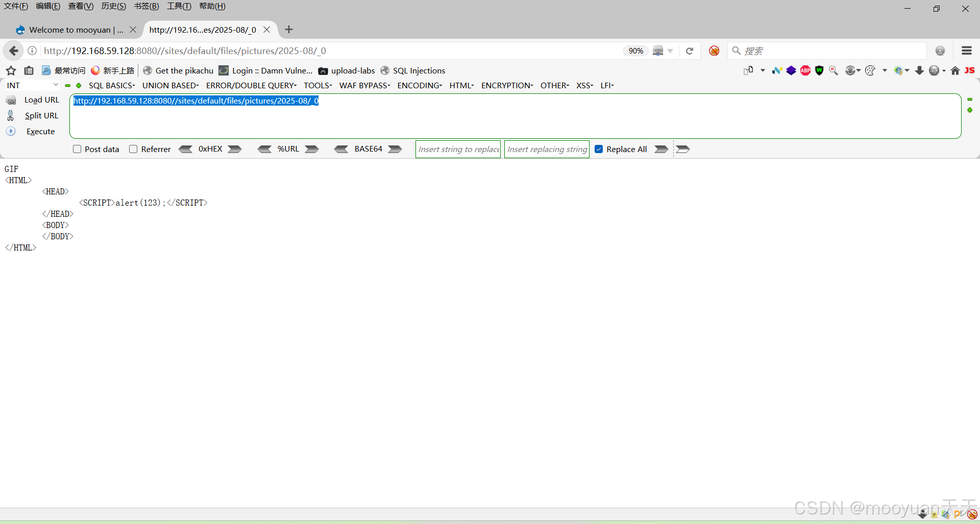The image size is (980, 524).
Task: Expand the ENCODING menu
Action: [x=420, y=85]
